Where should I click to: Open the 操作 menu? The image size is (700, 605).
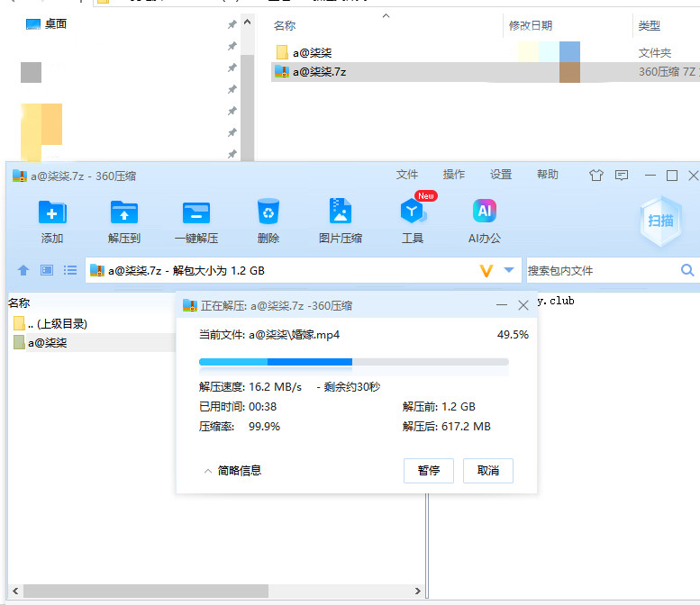[454, 175]
